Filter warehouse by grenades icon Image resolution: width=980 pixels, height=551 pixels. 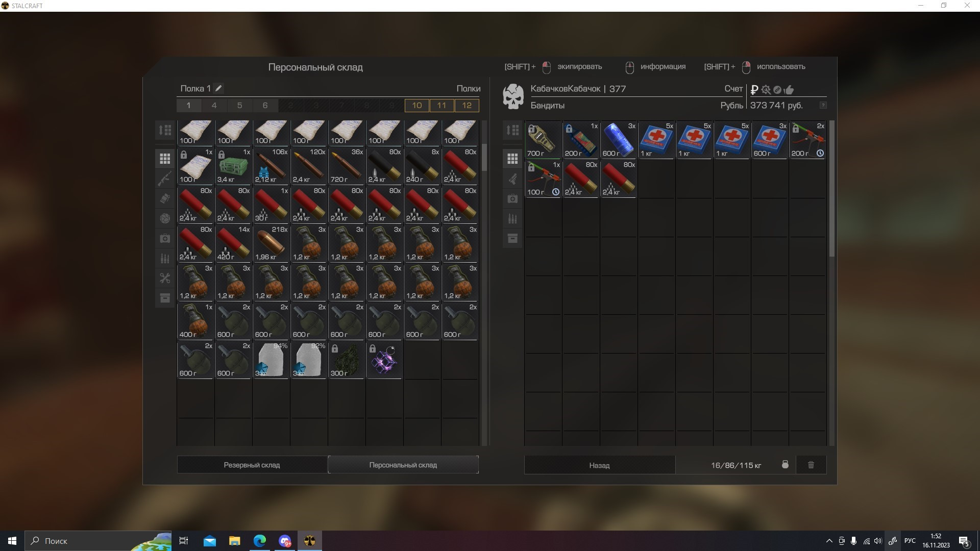pyautogui.click(x=165, y=198)
